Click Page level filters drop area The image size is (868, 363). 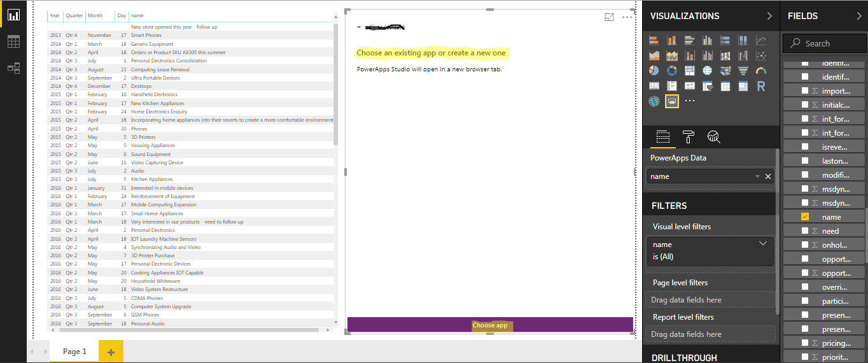(710, 299)
